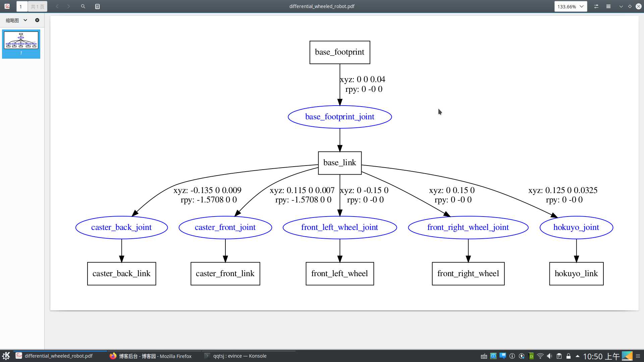Click the 'xyz: 0.125 0 0.0325' label
This screenshot has width=644, height=362.
tap(563, 190)
